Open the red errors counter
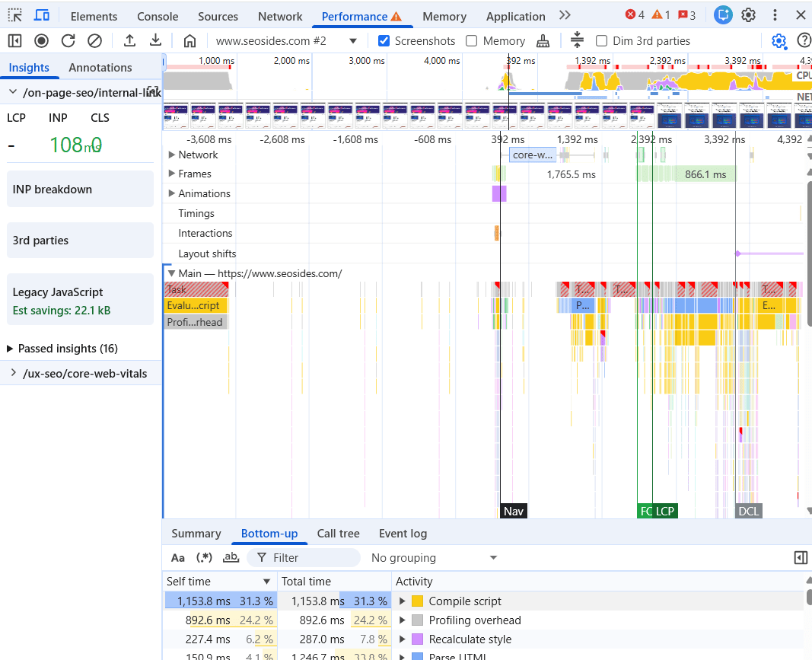812x660 pixels. click(x=635, y=15)
